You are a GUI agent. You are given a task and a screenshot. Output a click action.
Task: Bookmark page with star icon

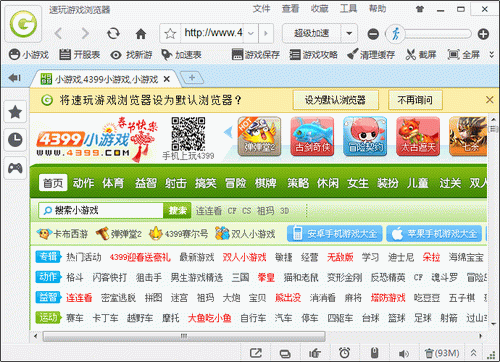[x=170, y=33]
